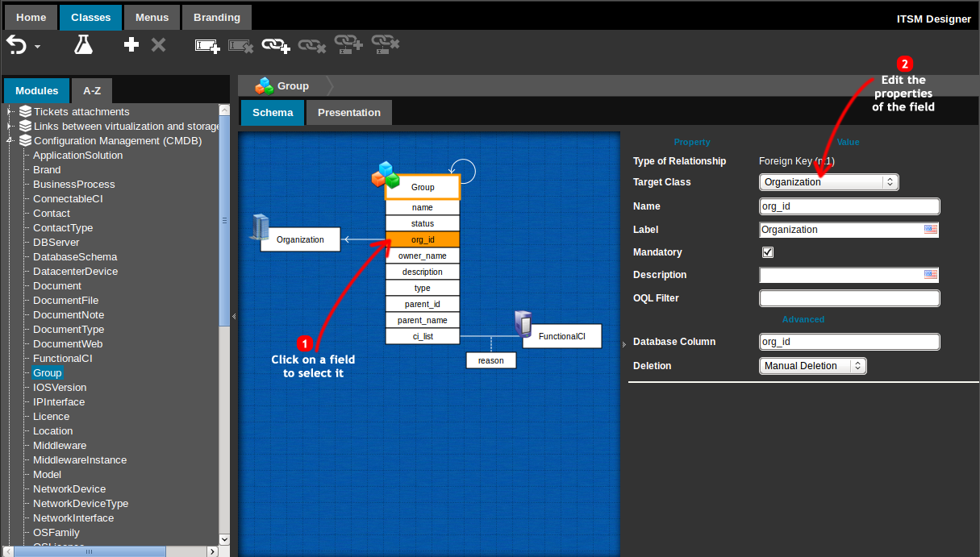
Task: Click the Organization building icon in diagram
Action: coord(260,227)
